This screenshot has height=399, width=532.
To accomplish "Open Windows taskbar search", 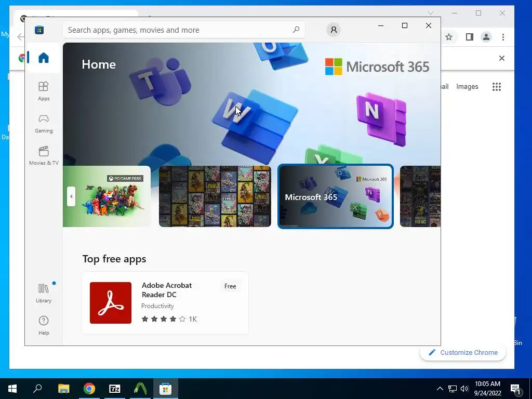I will 37,389.
